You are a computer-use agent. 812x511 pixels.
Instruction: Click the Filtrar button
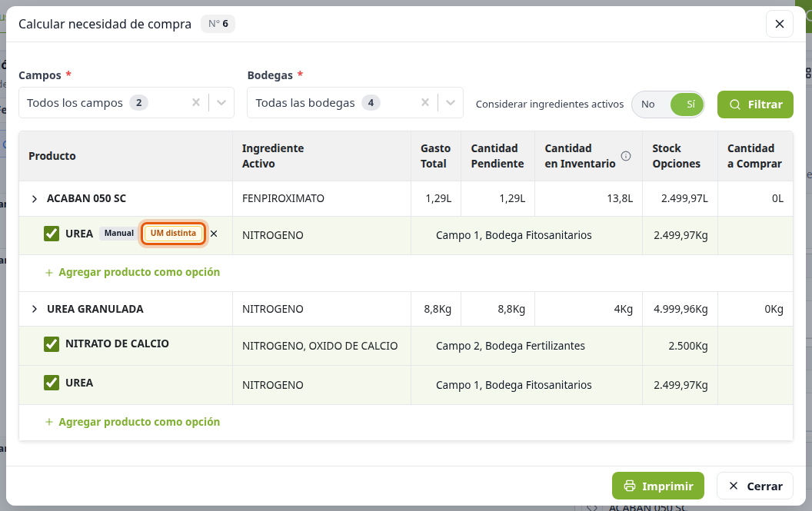(755, 105)
